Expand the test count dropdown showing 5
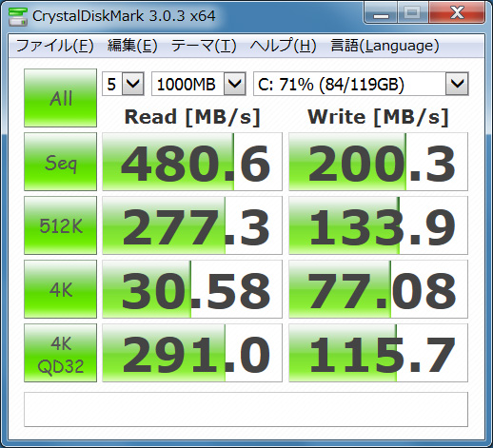493x448 pixels. click(123, 84)
